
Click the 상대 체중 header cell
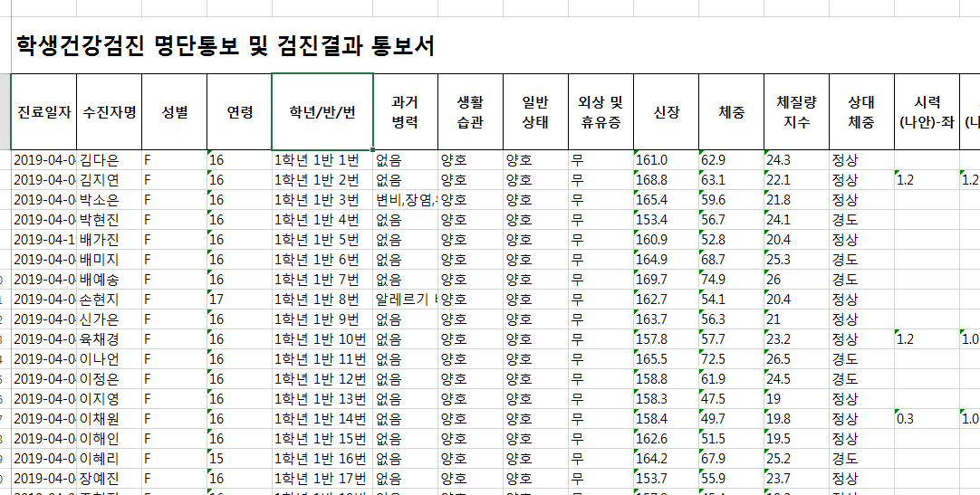[861, 111]
